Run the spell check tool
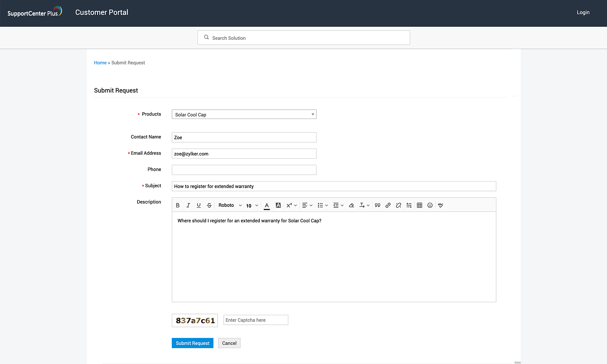The image size is (607, 364). click(x=440, y=205)
